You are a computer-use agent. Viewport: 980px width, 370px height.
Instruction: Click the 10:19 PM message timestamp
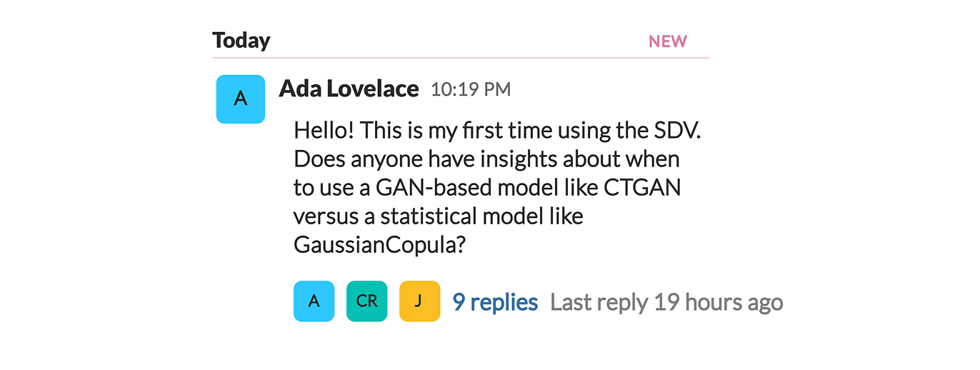click(x=471, y=90)
